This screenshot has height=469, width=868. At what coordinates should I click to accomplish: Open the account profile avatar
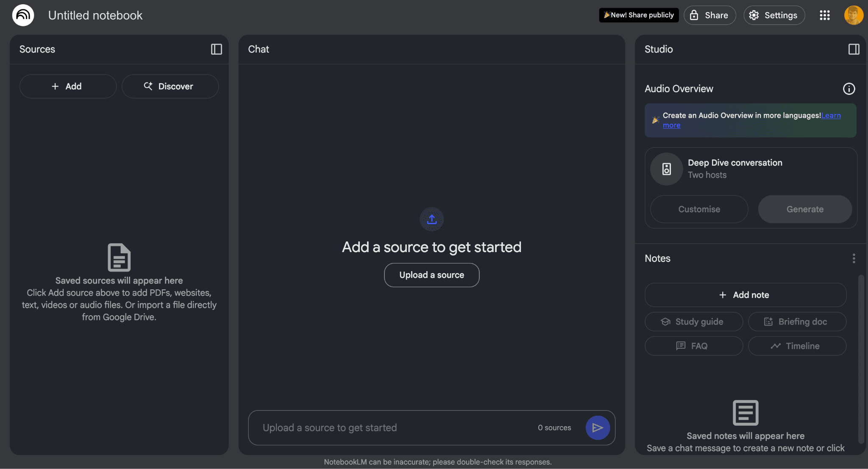[853, 15]
